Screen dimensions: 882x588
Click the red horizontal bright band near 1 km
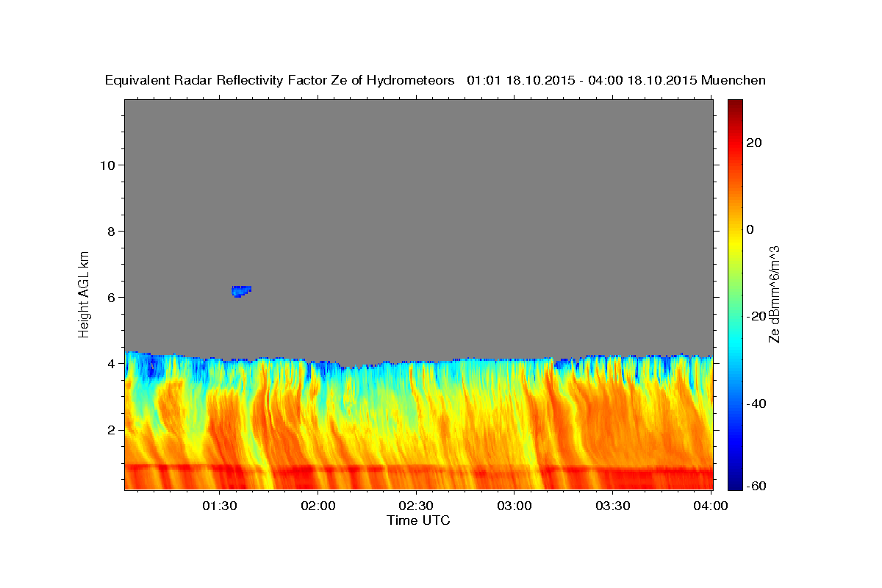[x=418, y=467]
